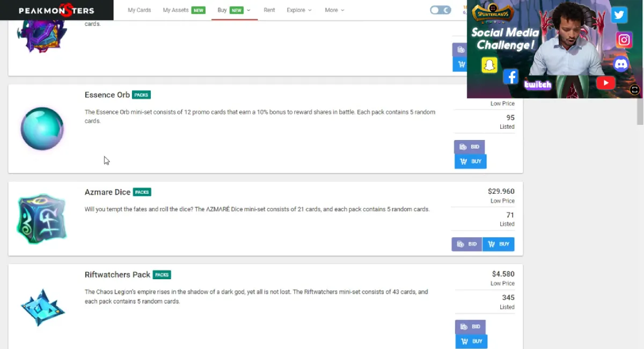This screenshot has height=349, width=644.
Task: Click the Facebook icon in video overlay
Action: coord(510,77)
